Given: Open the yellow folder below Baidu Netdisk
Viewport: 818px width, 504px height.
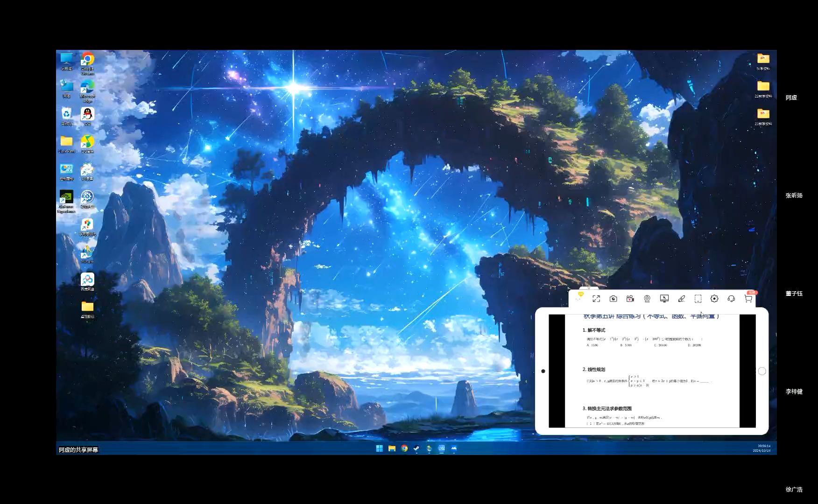Looking at the screenshot, I should click(x=87, y=309).
